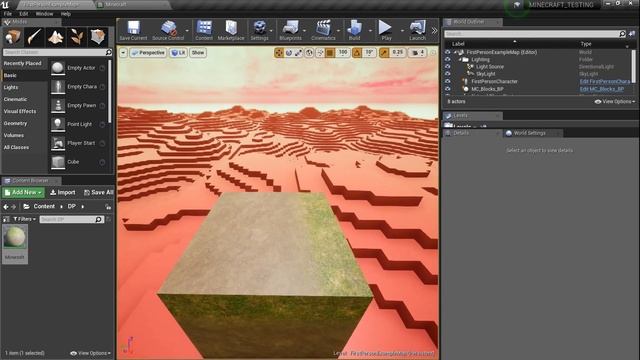The image size is (640, 360).
Task: Open the File menu
Action: click(x=8, y=14)
